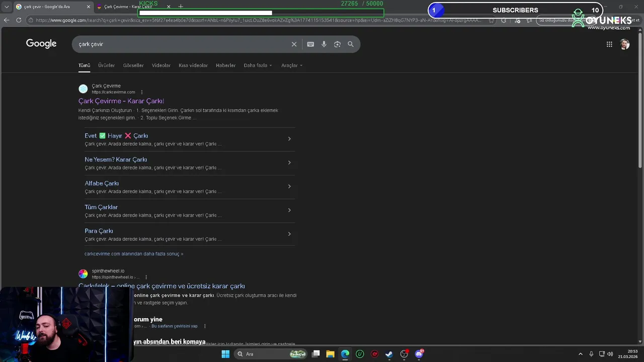644x362 pixels.
Task: Go back with the browser back arrow
Action: coord(7,20)
